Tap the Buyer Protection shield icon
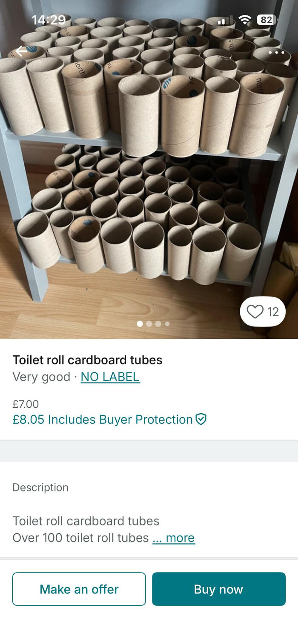The height and width of the screenshot is (644, 298). (x=200, y=420)
